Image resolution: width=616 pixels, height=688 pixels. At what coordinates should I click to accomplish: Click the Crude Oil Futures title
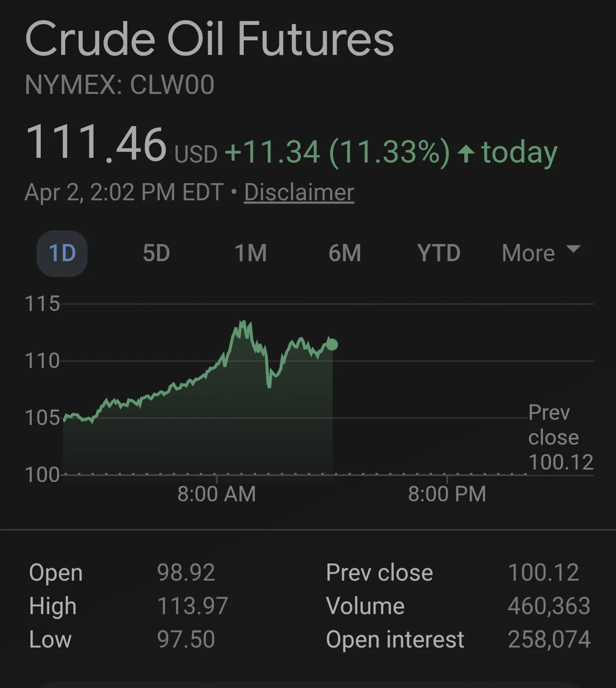coord(209,39)
